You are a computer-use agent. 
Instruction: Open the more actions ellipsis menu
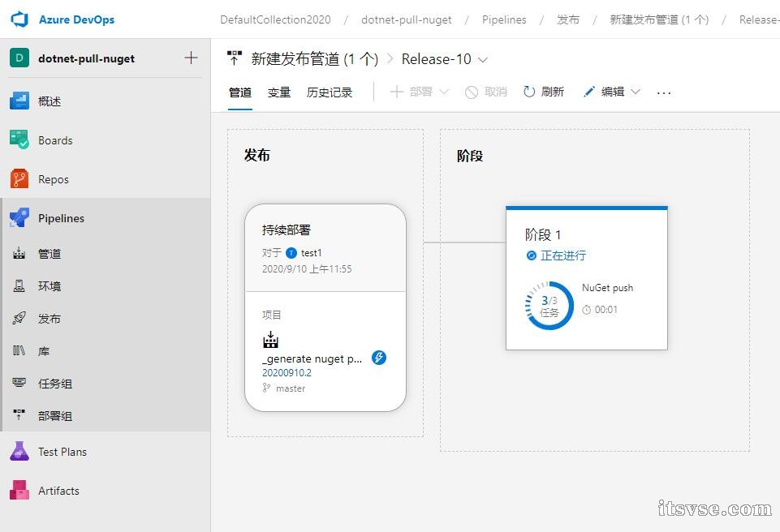point(664,92)
